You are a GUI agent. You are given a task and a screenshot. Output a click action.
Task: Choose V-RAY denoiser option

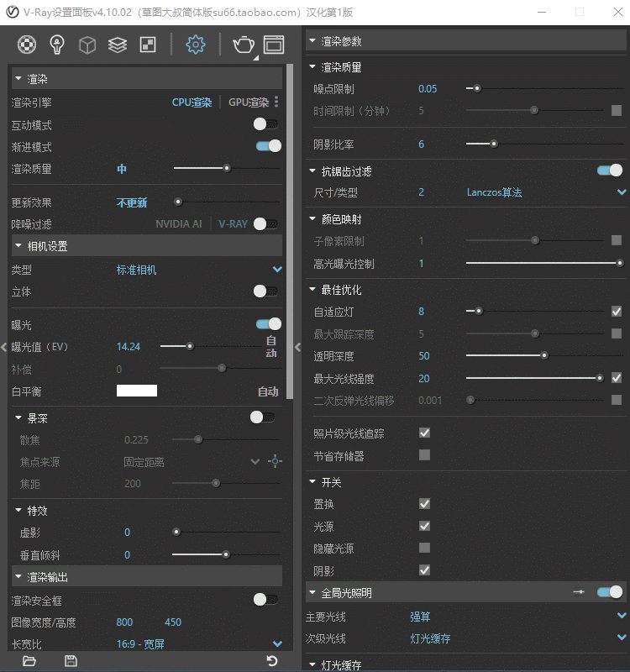point(234,224)
